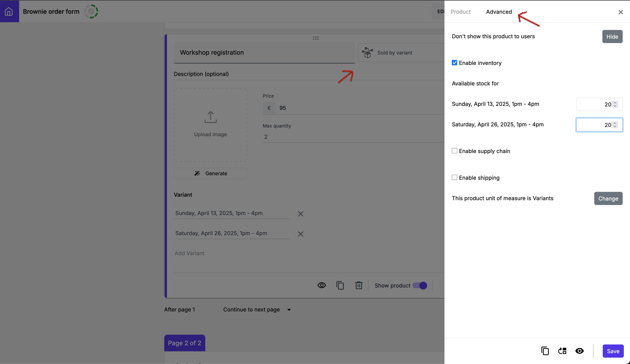Remove the Sunday, April 13 variant
The height and width of the screenshot is (364, 630).
pyautogui.click(x=301, y=214)
